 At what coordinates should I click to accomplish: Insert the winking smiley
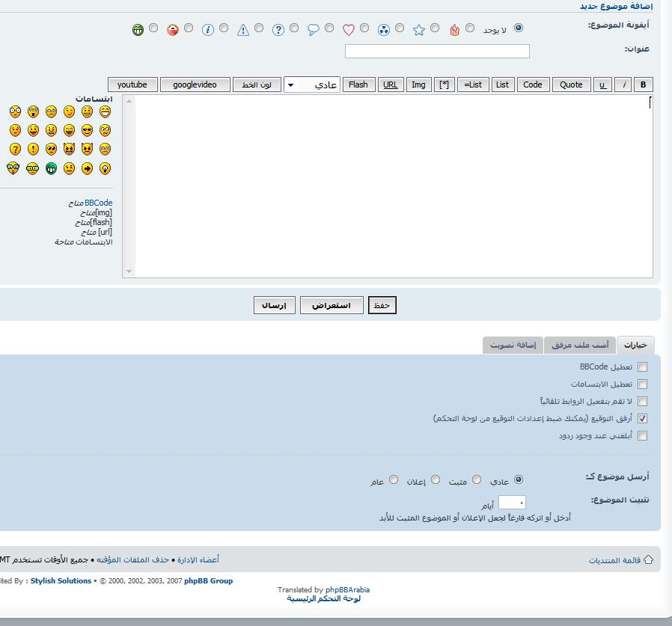pos(69,111)
